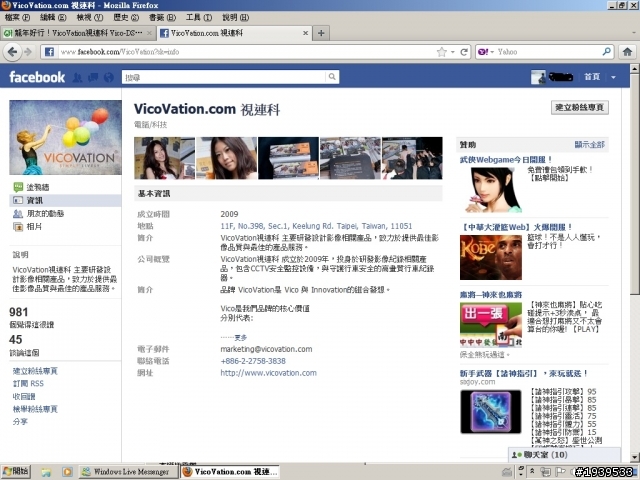Click Facebook search magnifier button
Image resolution: width=640 pixels, height=480 pixels.
332,77
